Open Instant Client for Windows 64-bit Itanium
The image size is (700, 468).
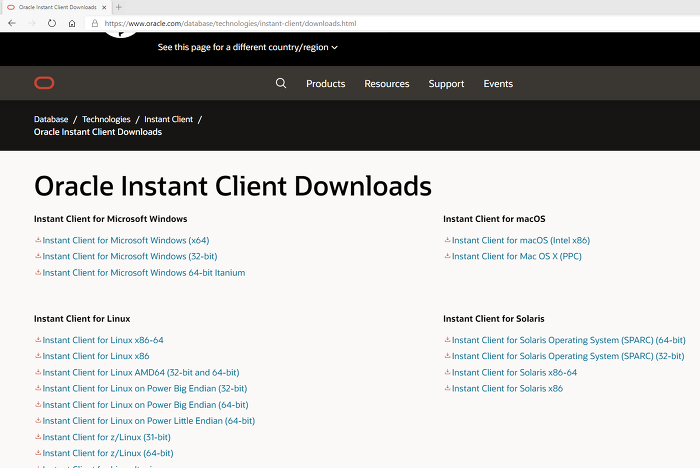(144, 272)
